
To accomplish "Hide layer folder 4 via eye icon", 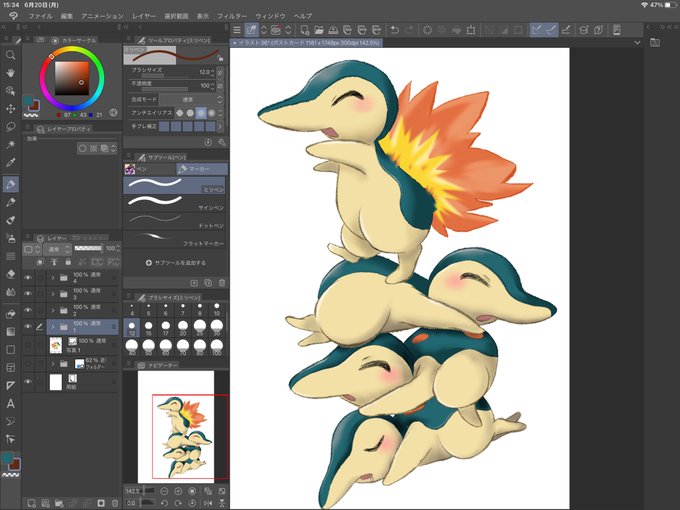I will pos(28,277).
